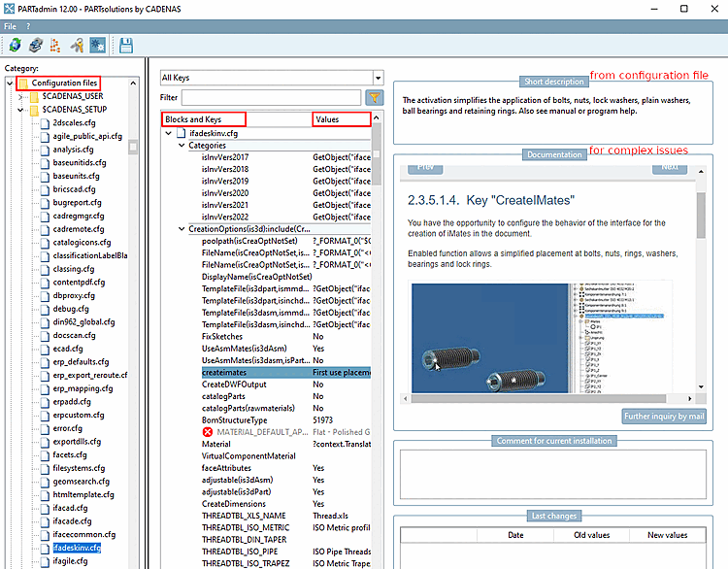
Task: Open the keys rights administration icon
Action: tap(77, 45)
